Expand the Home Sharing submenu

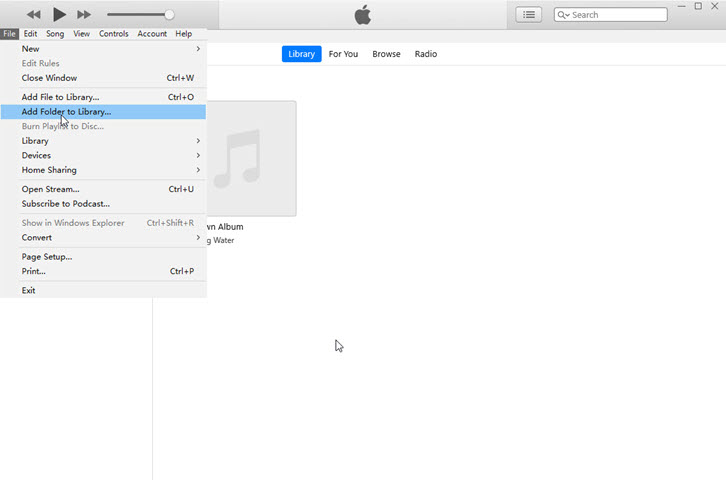pos(103,170)
